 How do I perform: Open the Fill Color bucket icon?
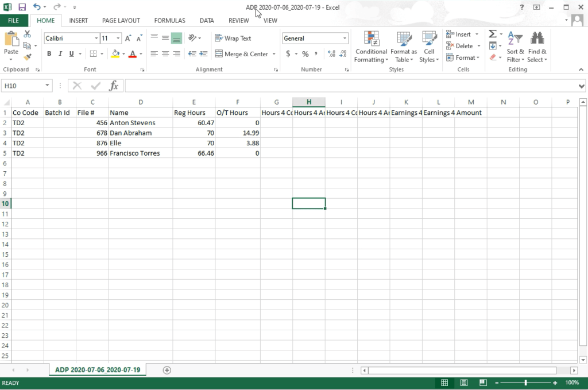point(115,53)
